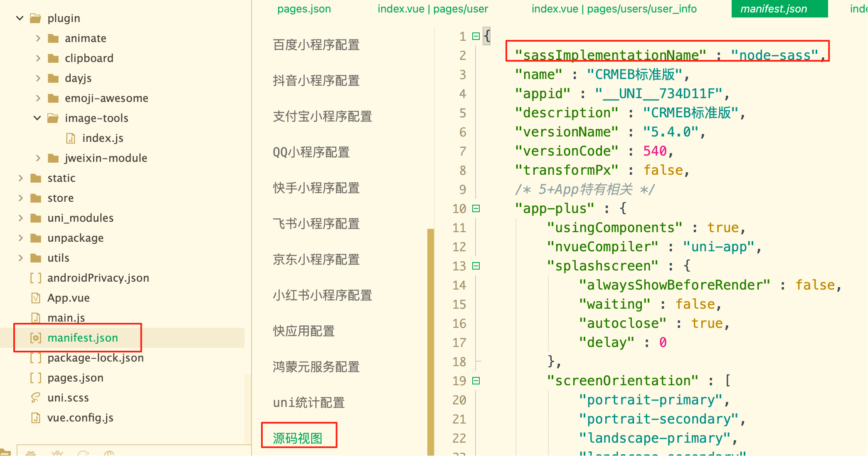Image resolution: width=868 pixels, height=456 pixels.
Task: Click the animate folder icon
Action: tap(53, 38)
